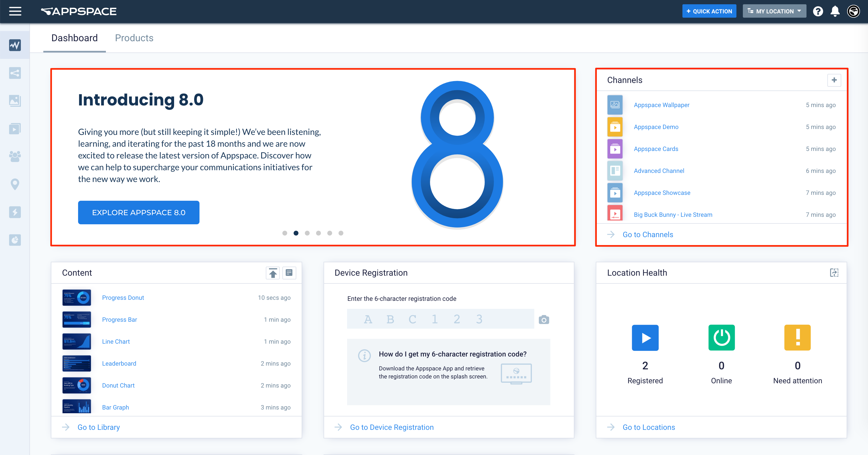Click the Location Health select location icon
This screenshot has height=455, width=868.
[834, 272]
